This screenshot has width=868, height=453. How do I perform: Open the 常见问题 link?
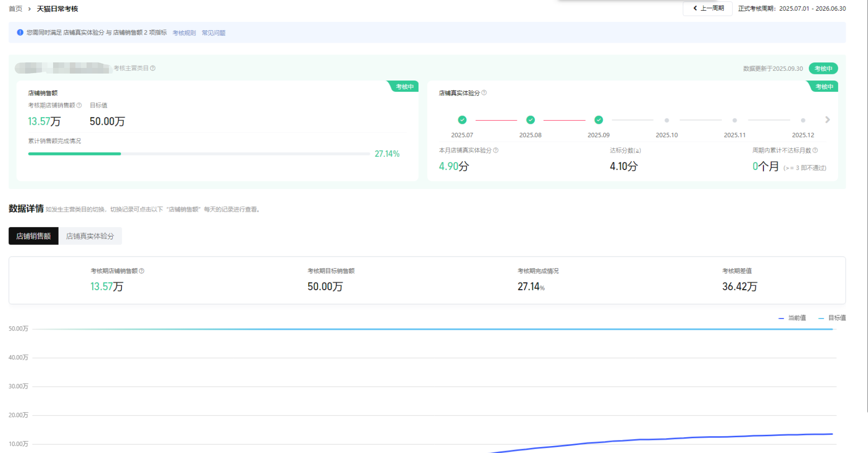tap(214, 33)
